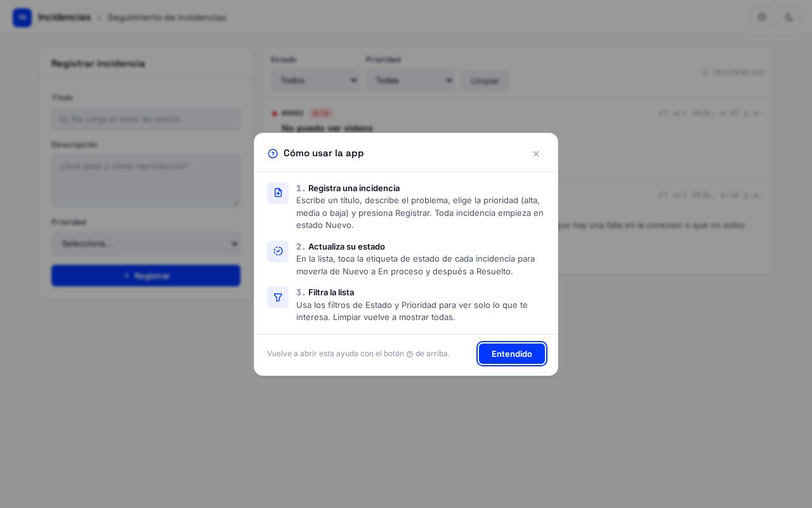Click the blue Registrar button

(146, 276)
